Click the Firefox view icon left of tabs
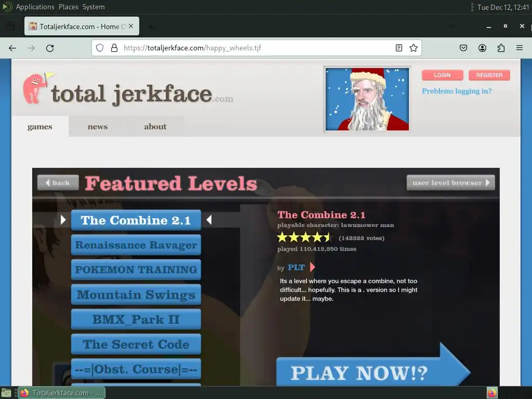 pyautogui.click(x=10, y=26)
